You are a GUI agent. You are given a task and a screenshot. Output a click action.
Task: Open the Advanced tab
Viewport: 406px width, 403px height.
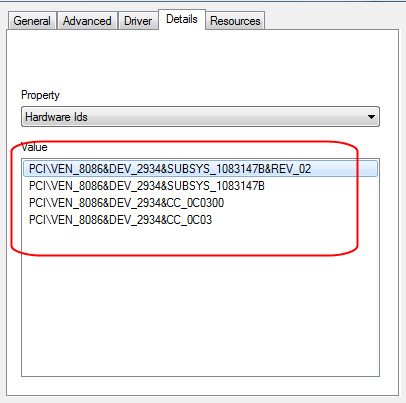coord(87,21)
